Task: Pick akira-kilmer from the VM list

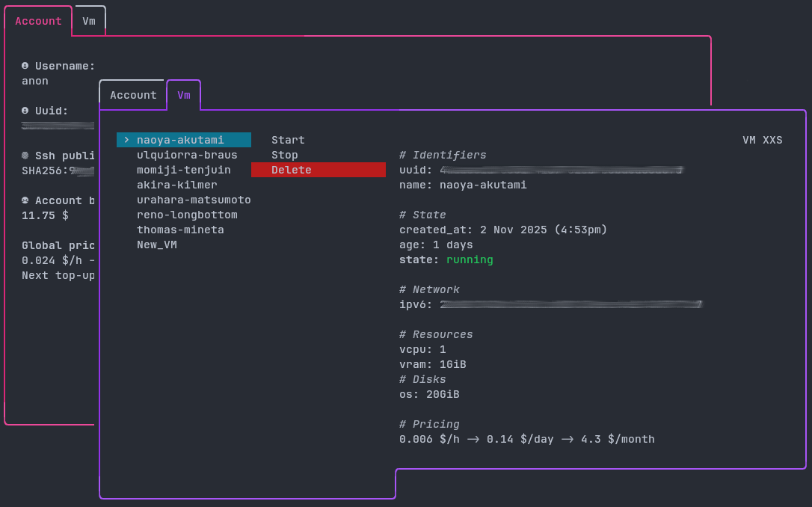Action: [x=176, y=185]
